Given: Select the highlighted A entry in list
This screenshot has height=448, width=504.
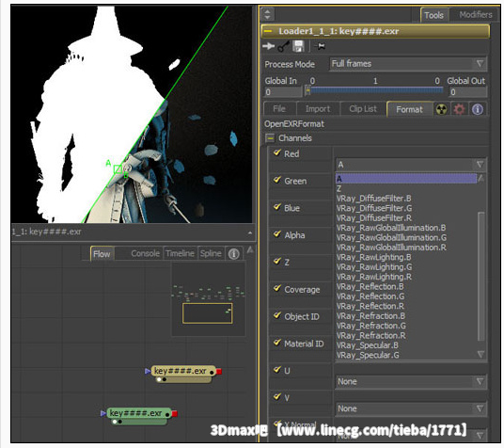Looking at the screenshot, I should click(x=406, y=179).
